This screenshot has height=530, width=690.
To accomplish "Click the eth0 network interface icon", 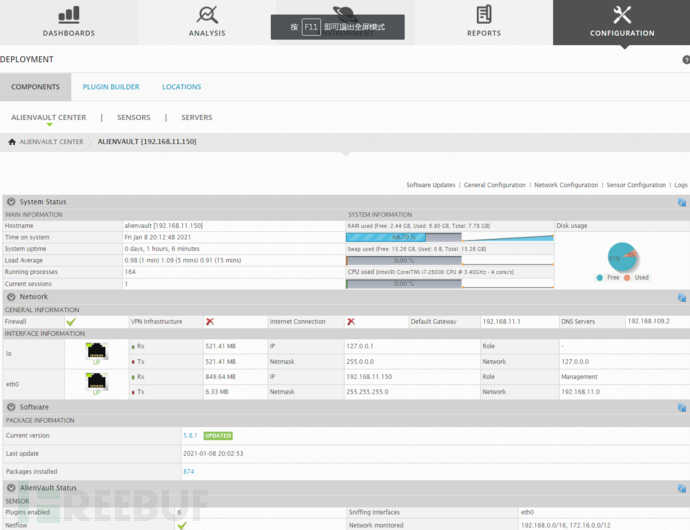I will (97, 383).
